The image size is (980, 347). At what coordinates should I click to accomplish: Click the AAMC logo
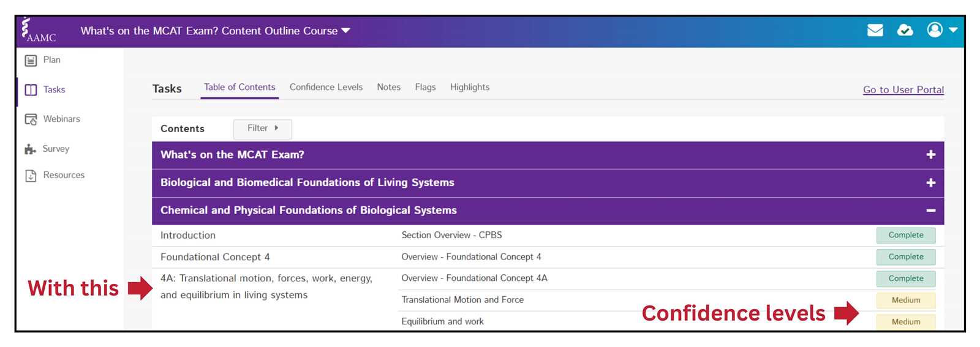click(38, 31)
